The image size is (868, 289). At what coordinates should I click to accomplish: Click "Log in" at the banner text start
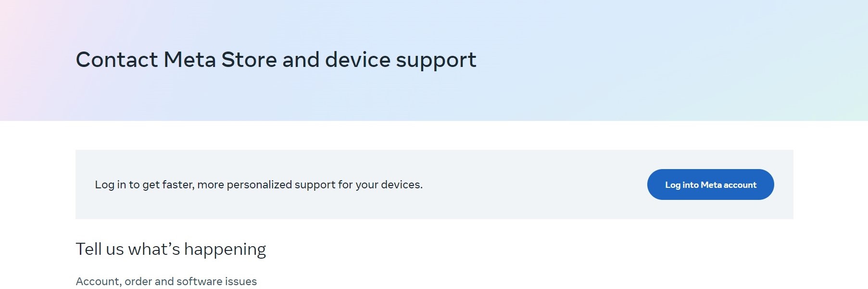point(110,185)
